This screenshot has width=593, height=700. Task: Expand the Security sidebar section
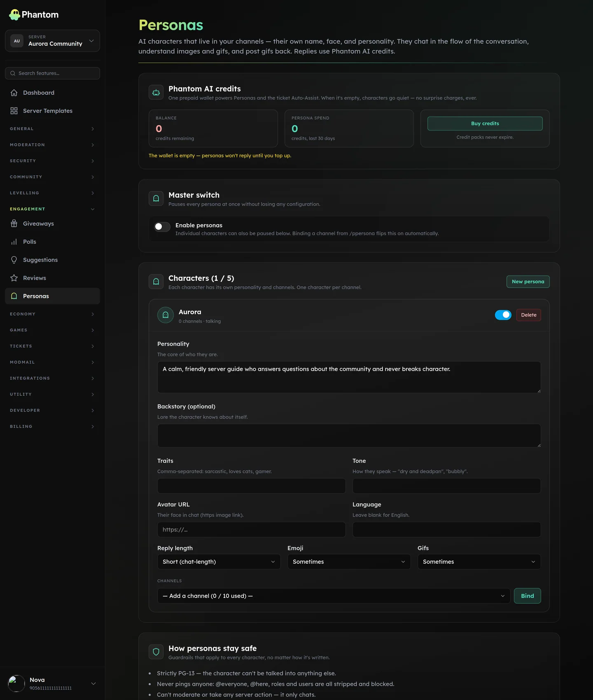52,161
